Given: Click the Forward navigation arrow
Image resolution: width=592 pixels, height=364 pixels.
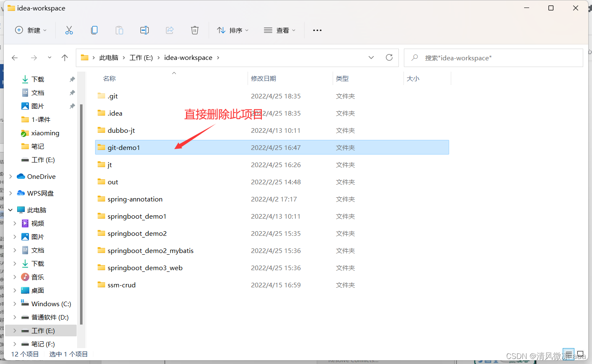Looking at the screenshot, I should pyautogui.click(x=34, y=57).
